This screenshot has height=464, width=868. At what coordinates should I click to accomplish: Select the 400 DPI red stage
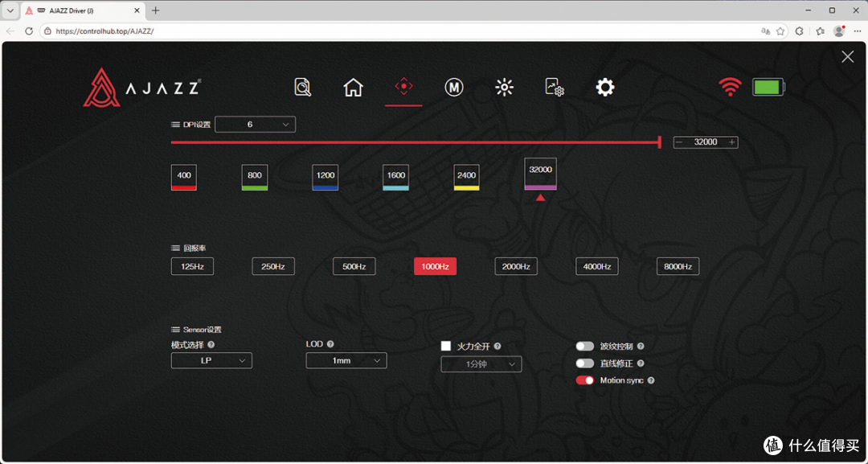184,177
